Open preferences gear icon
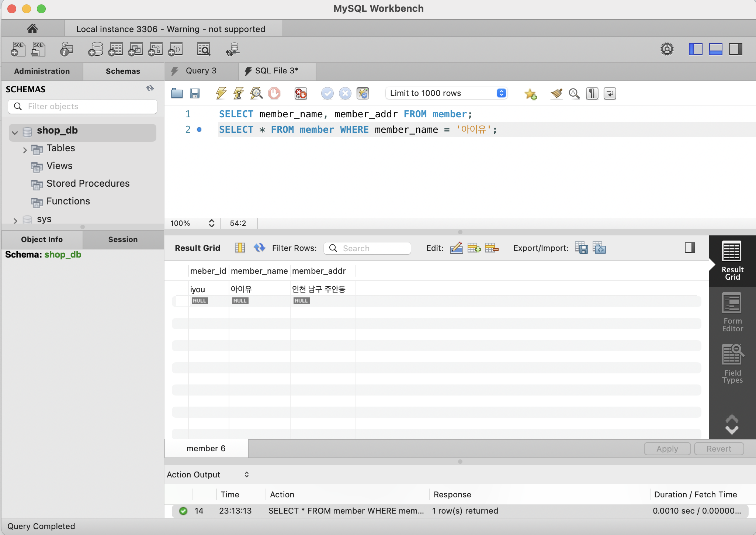 tap(667, 49)
